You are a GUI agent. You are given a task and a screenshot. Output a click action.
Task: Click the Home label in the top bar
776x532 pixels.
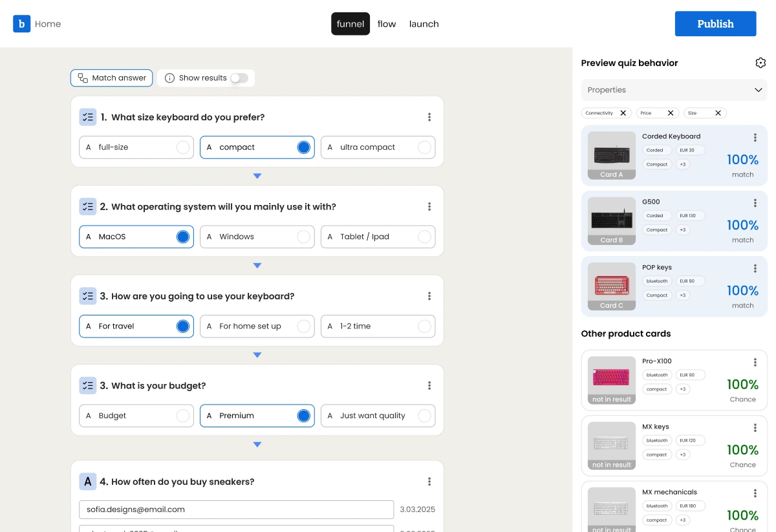[x=48, y=23]
